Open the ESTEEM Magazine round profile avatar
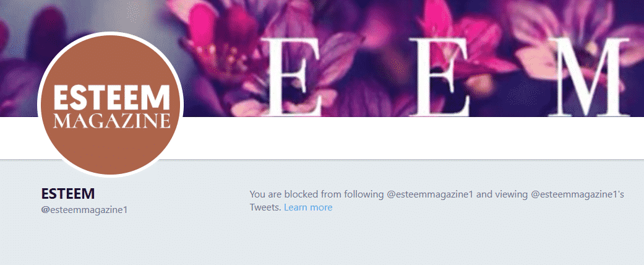The height and width of the screenshot is (265, 644). coord(111,105)
